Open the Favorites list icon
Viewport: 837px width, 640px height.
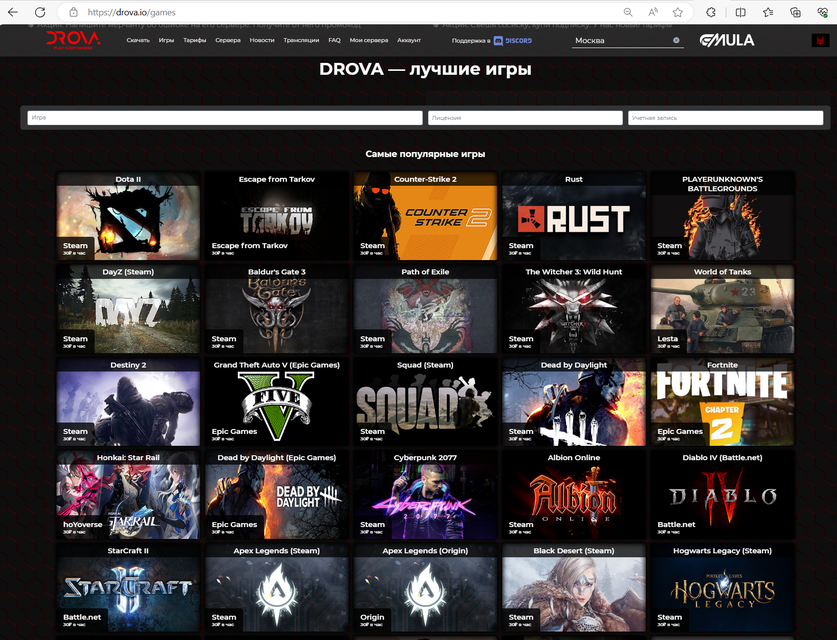coord(768,12)
